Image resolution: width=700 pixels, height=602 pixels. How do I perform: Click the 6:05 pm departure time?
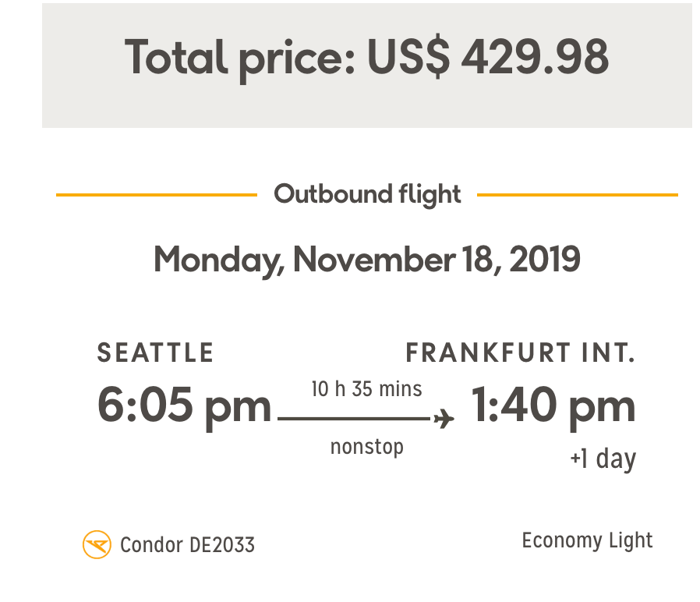184,407
